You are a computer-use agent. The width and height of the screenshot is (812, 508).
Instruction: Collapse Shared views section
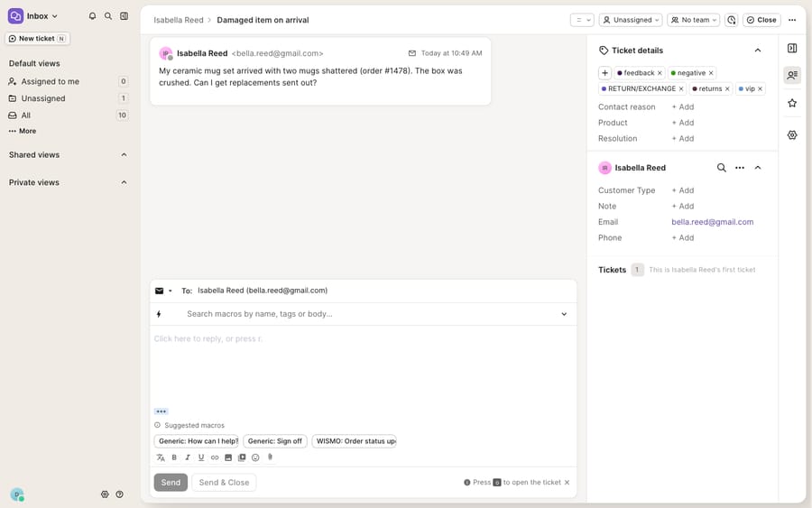pos(124,155)
